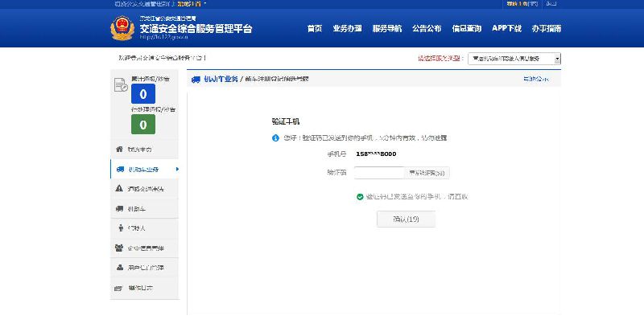The image size is (644, 324).
Task: Open the service type dropdown selector
Action: [x=514, y=59]
